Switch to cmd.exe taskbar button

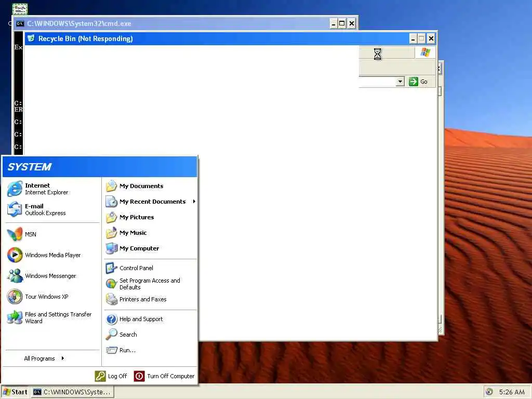click(x=73, y=392)
